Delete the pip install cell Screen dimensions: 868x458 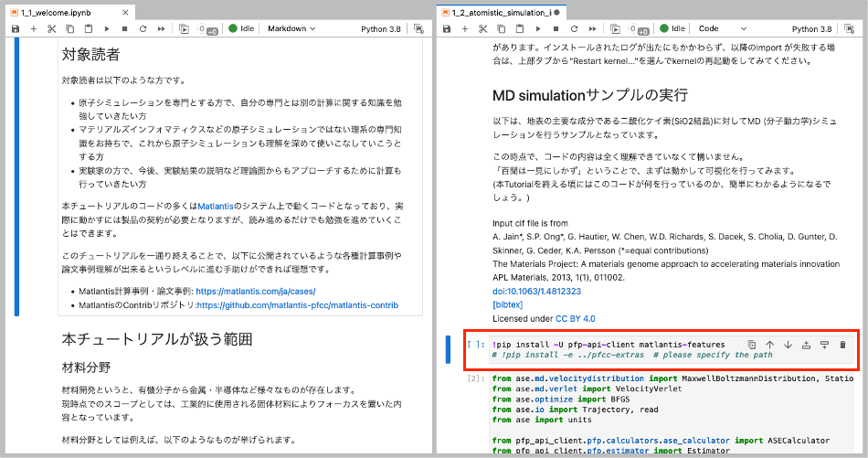click(x=842, y=345)
